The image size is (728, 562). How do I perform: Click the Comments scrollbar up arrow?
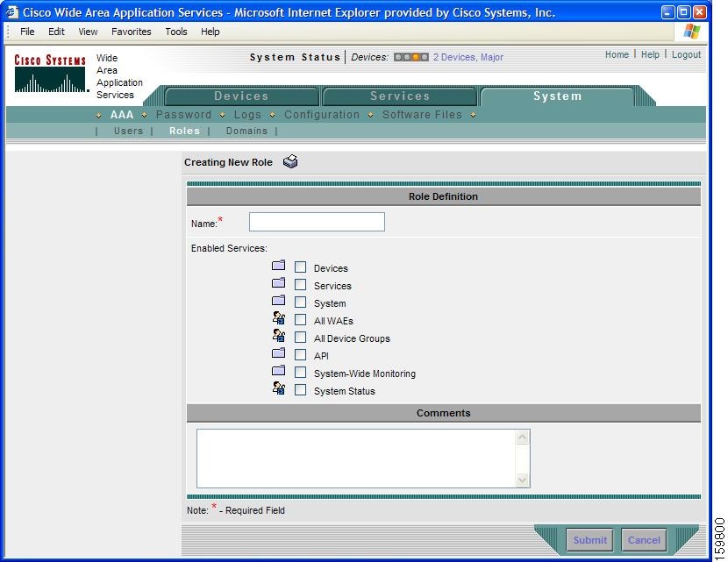point(523,438)
